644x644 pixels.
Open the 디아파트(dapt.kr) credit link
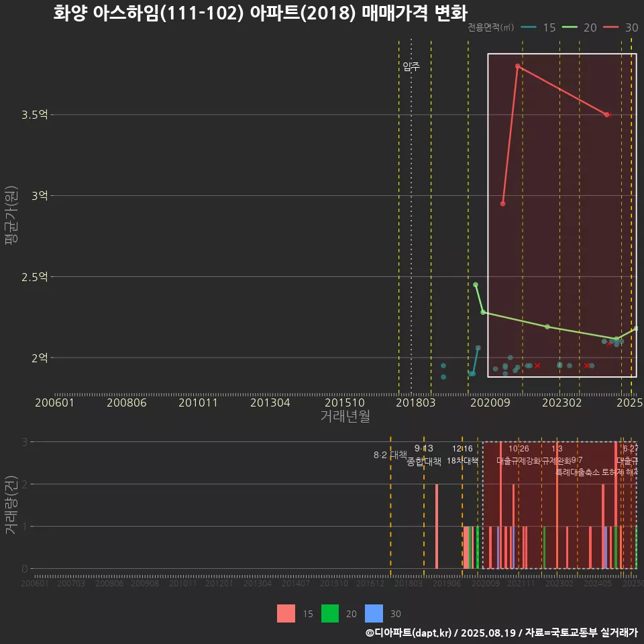point(409,633)
